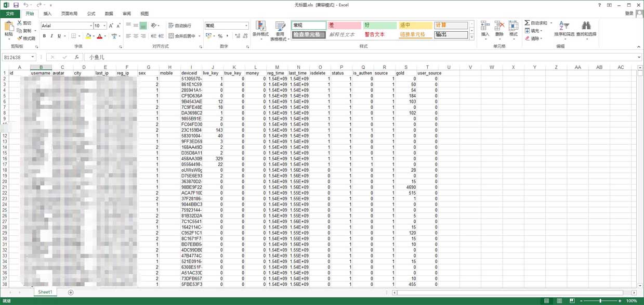Apply the Bad (差) cell style

344,25
